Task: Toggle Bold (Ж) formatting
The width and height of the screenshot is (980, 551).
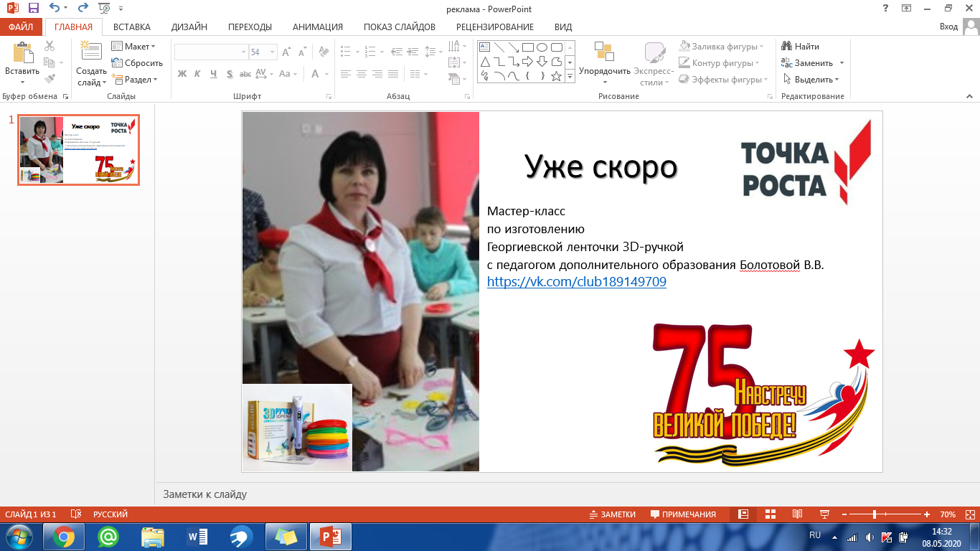Action: click(x=182, y=74)
